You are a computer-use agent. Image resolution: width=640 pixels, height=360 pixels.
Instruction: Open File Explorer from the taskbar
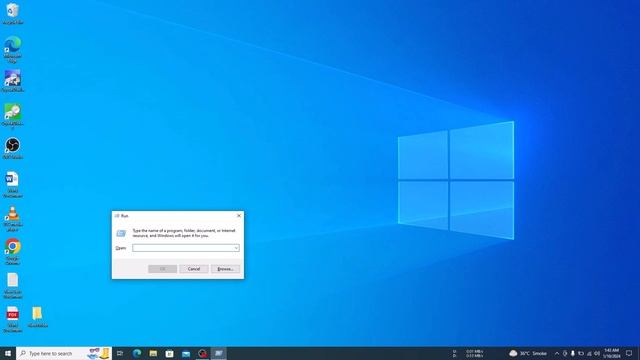153,353
